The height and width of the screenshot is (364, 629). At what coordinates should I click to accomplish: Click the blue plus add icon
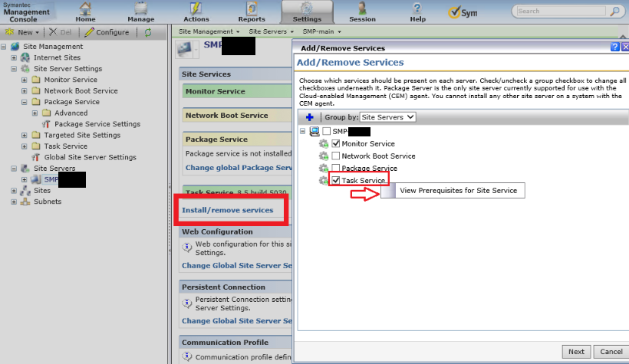[x=309, y=117]
